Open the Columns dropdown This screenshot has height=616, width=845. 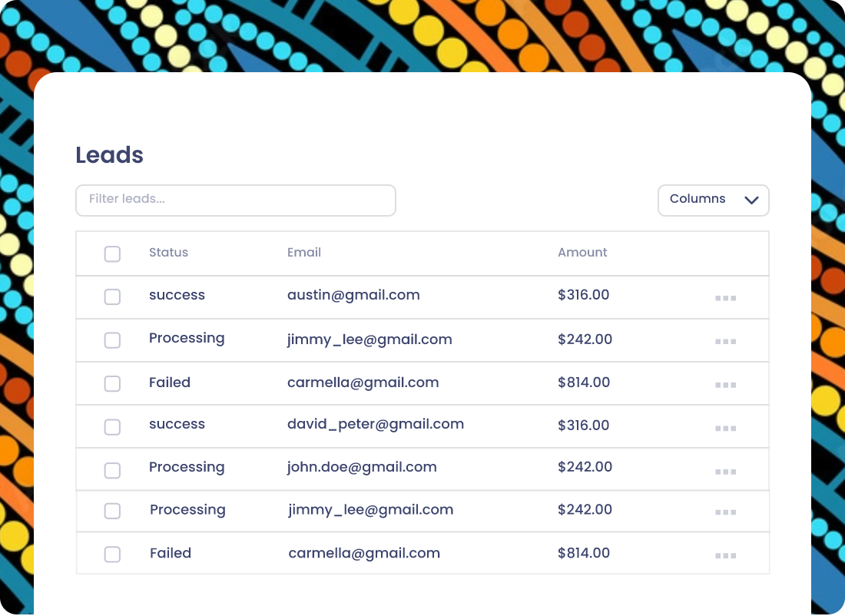(713, 200)
